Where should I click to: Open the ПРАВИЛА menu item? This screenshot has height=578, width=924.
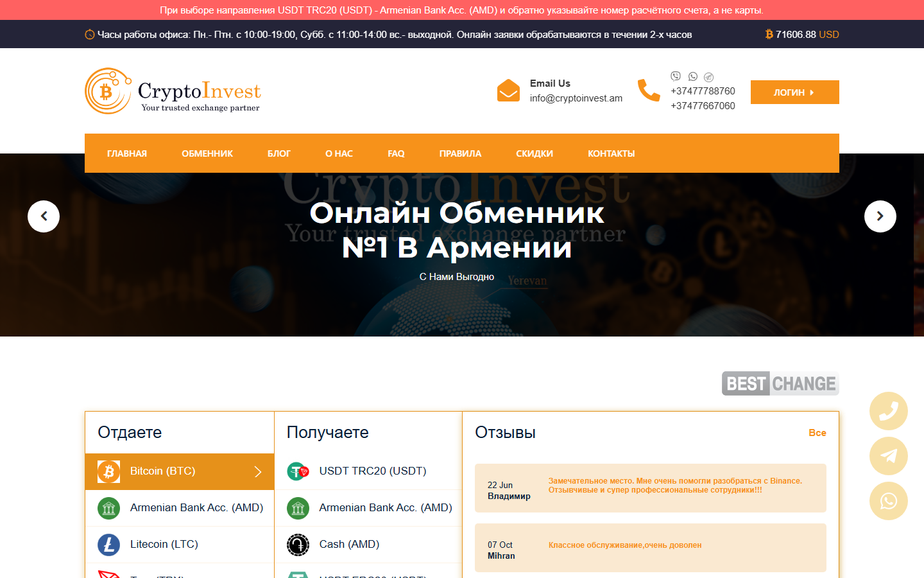(x=460, y=153)
